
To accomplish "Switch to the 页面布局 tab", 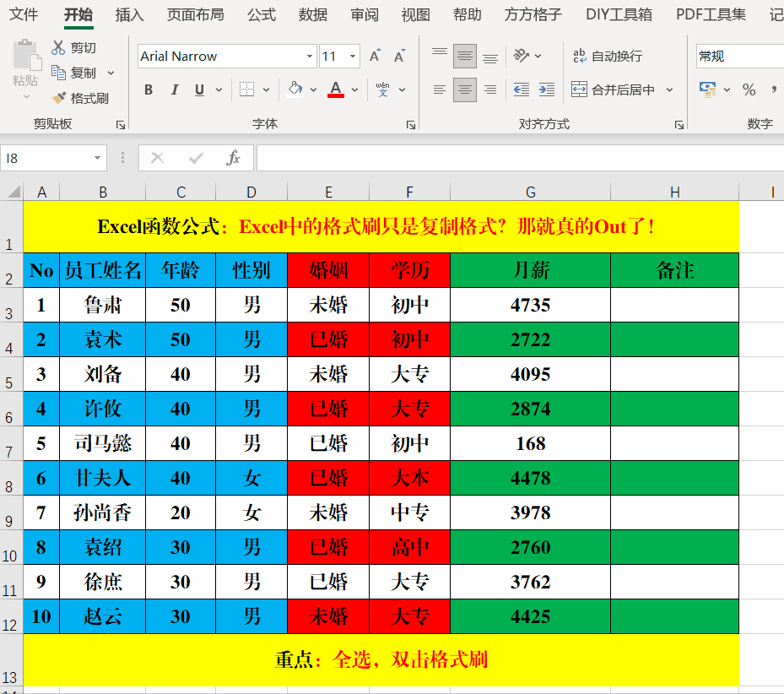I will pyautogui.click(x=196, y=14).
